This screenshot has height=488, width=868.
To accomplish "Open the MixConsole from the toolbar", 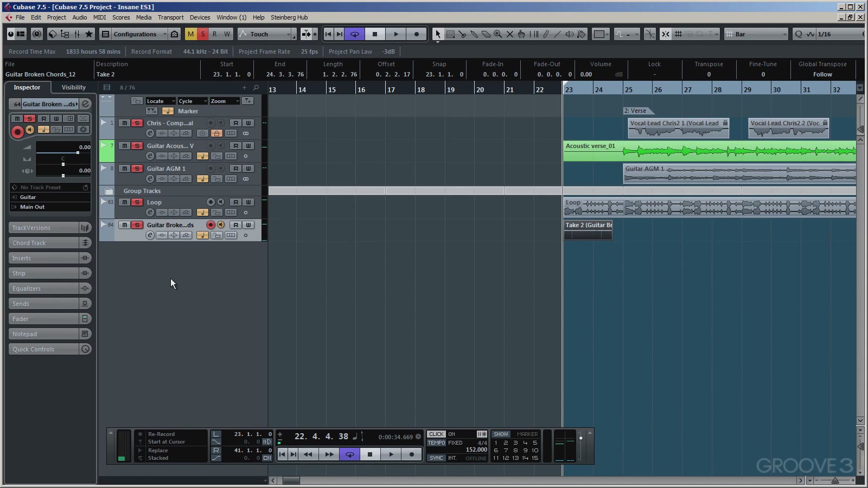I will [77, 34].
